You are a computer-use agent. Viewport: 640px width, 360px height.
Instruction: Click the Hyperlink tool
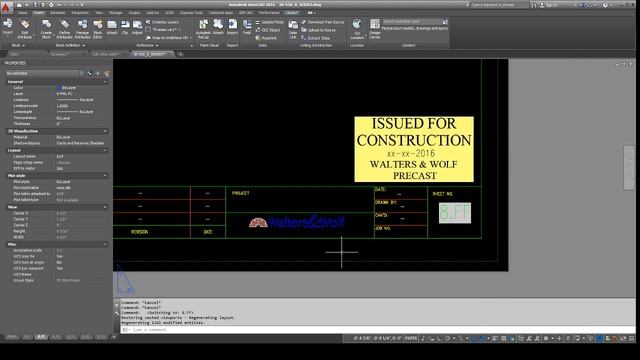coord(266,38)
